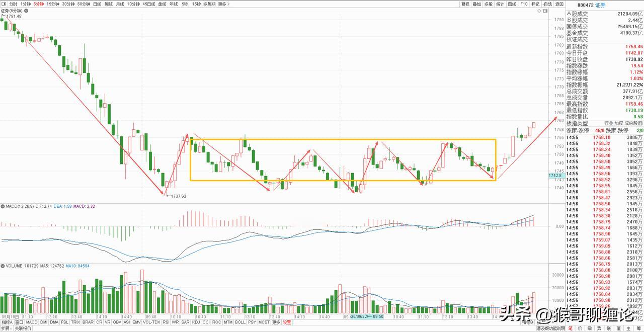Click the 880472 证券 title
The width and height of the screenshot is (644, 332).
591,5
